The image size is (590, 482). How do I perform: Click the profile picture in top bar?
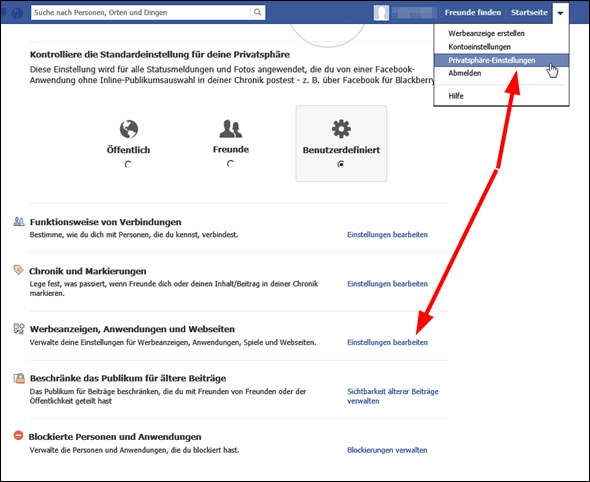(381, 12)
